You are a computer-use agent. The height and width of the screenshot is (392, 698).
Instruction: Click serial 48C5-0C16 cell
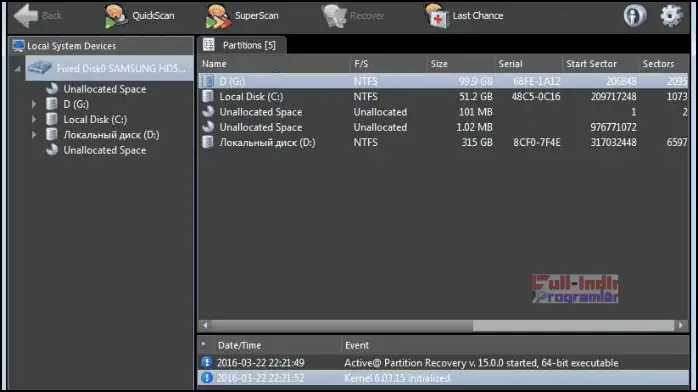click(536, 97)
